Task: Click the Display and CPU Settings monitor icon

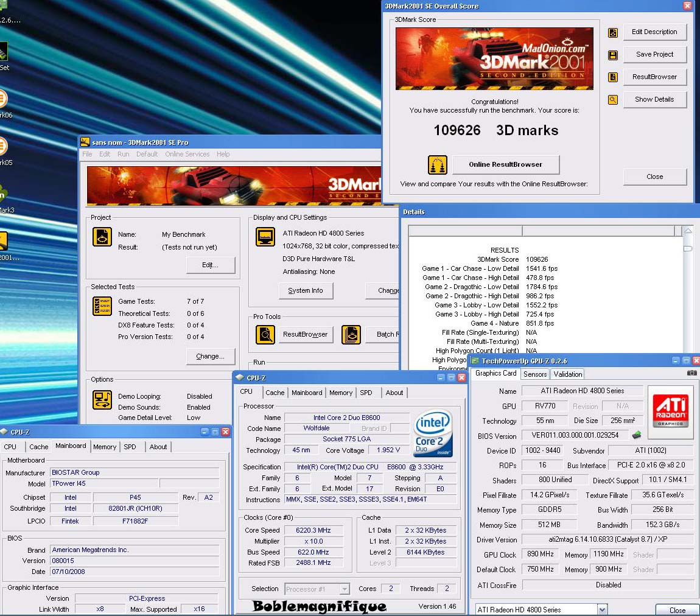Action: point(265,237)
